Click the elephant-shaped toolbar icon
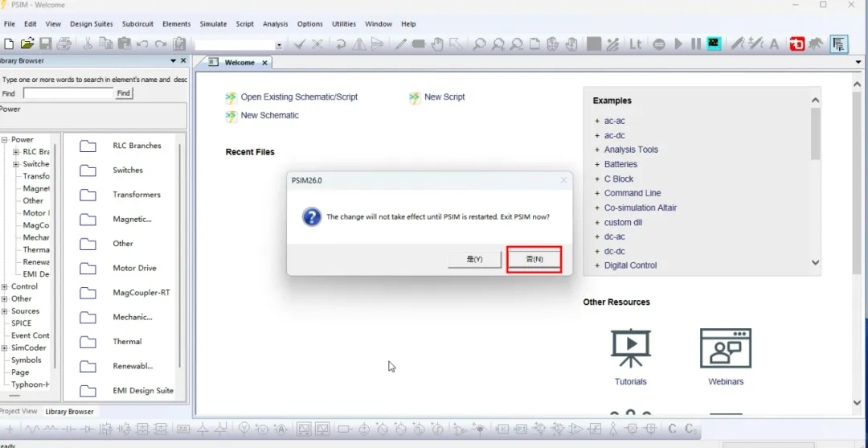 [815, 43]
